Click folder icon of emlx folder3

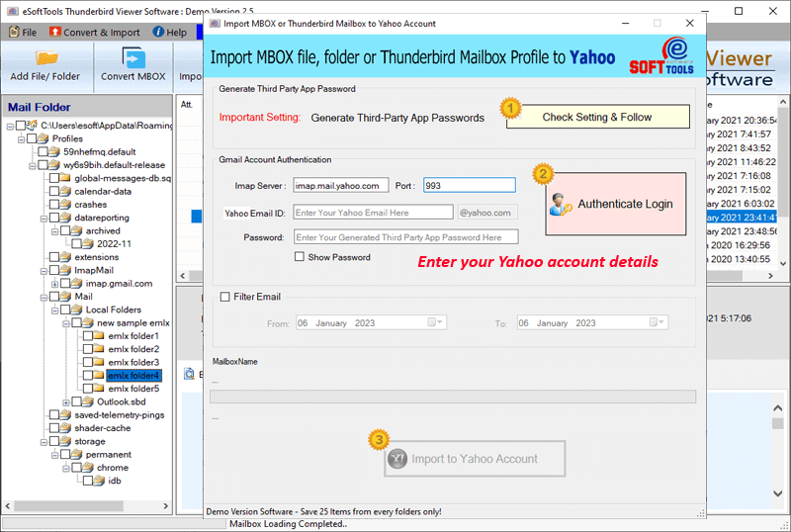[x=98, y=362]
